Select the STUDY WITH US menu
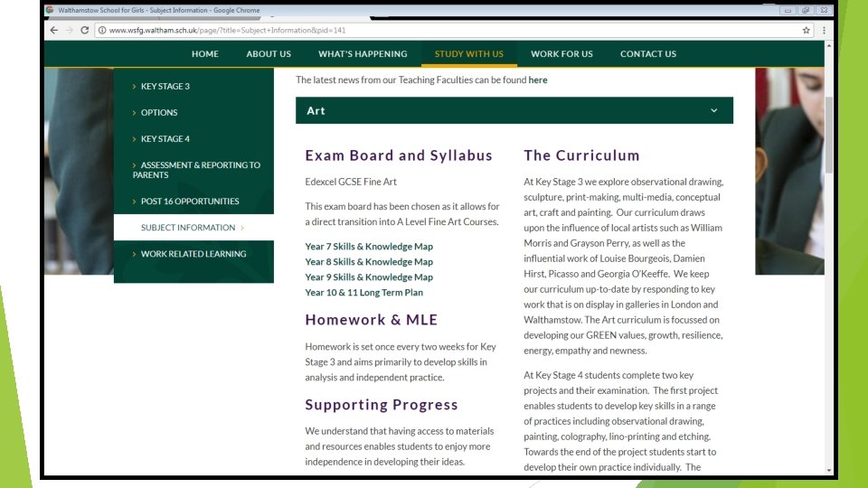Viewport: 868px width, 488px height. coord(469,53)
